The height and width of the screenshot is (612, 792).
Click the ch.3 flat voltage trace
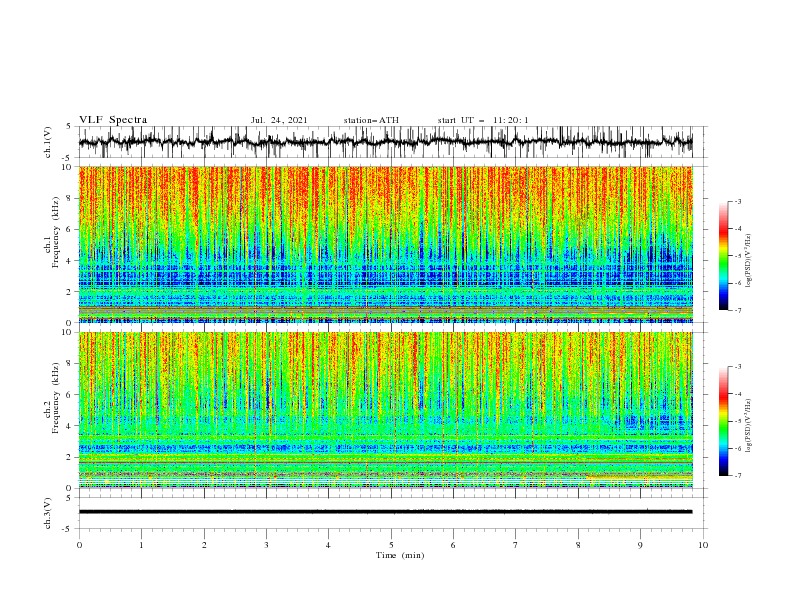[x=385, y=512]
